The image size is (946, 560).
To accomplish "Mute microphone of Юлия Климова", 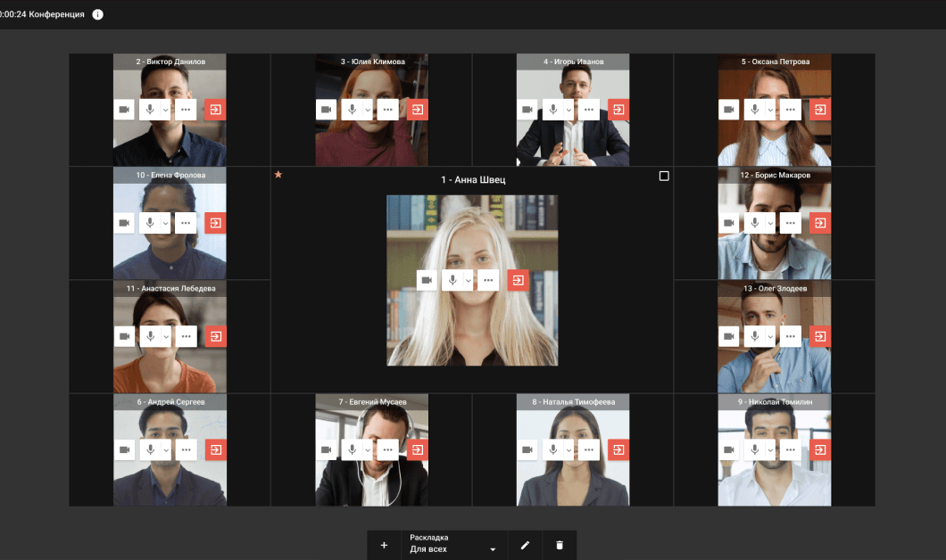I will [x=353, y=110].
